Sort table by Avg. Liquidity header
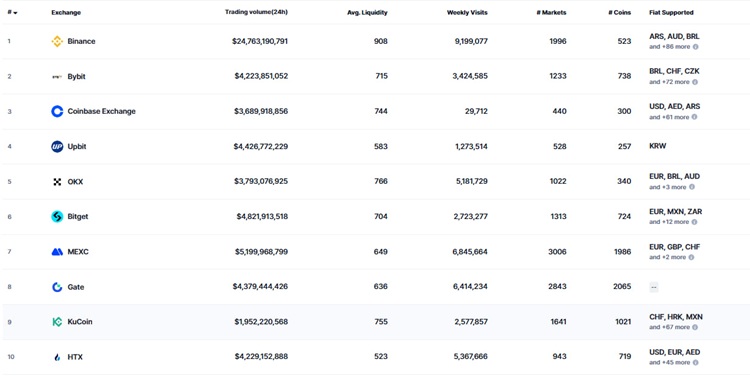750x376 pixels. click(x=367, y=13)
